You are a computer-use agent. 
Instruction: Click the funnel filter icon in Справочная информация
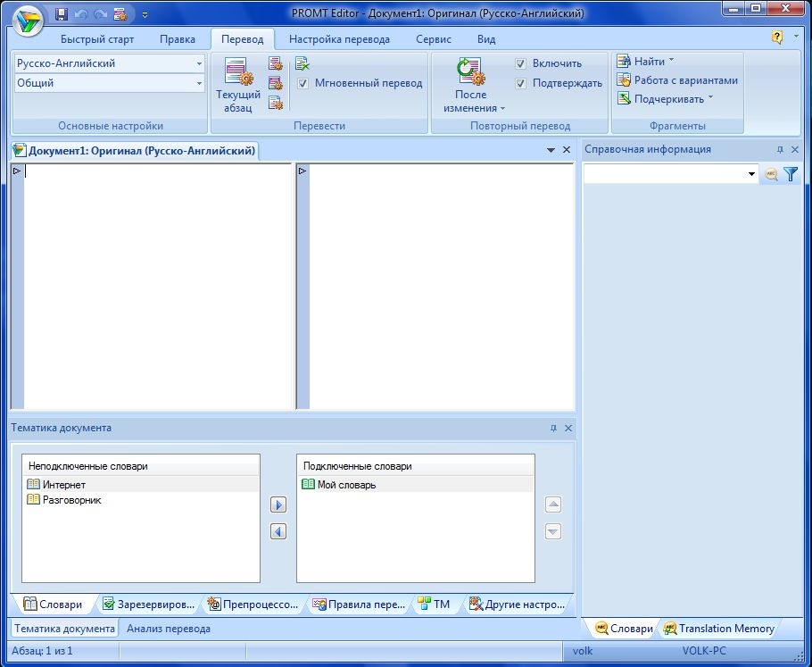pos(791,174)
